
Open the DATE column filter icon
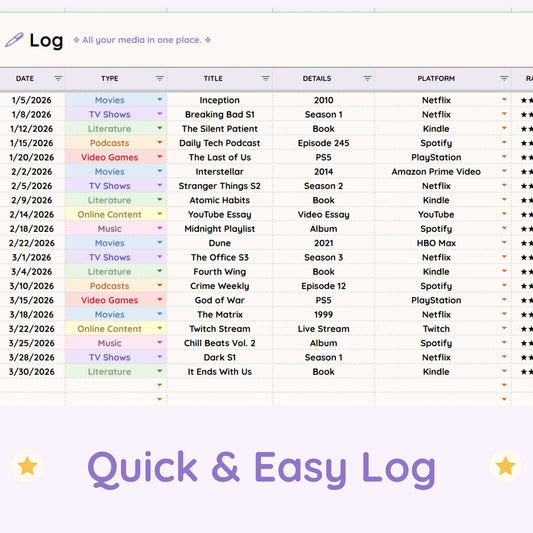point(58,79)
